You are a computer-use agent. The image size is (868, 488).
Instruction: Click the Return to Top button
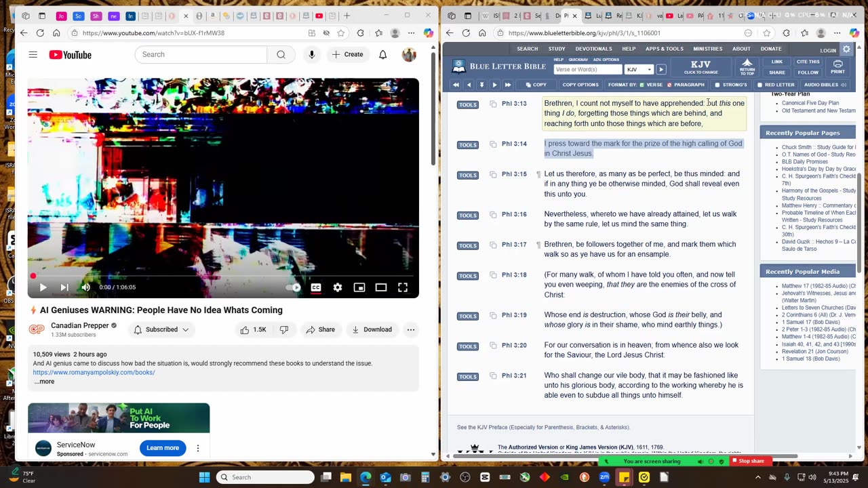tap(747, 67)
